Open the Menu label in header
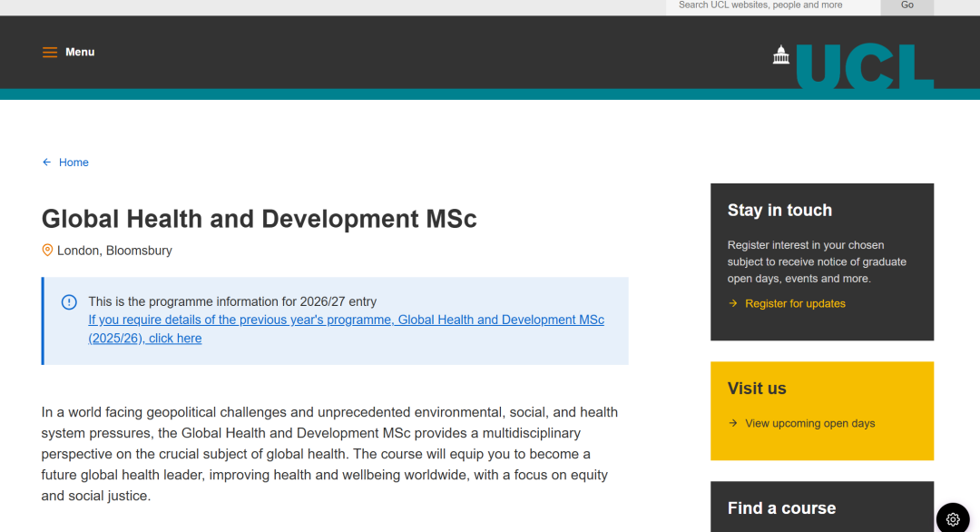Viewport: 980px width, 532px height. (x=80, y=53)
